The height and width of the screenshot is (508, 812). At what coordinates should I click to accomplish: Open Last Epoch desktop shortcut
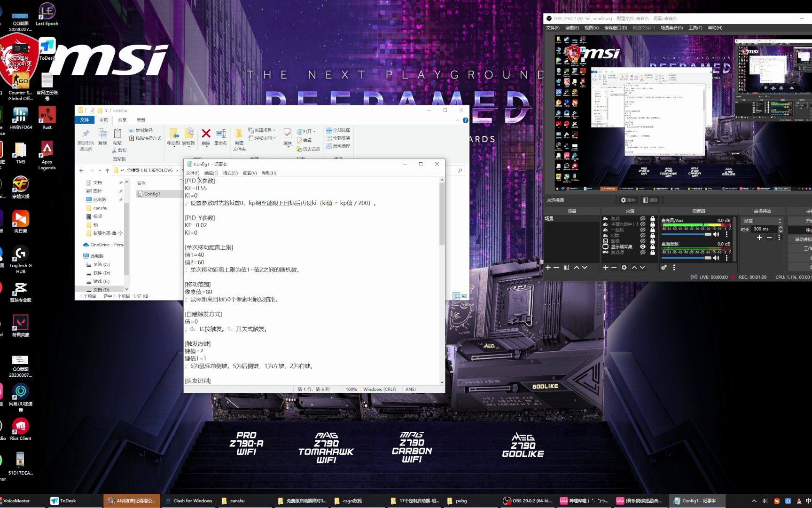pos(47,14)
